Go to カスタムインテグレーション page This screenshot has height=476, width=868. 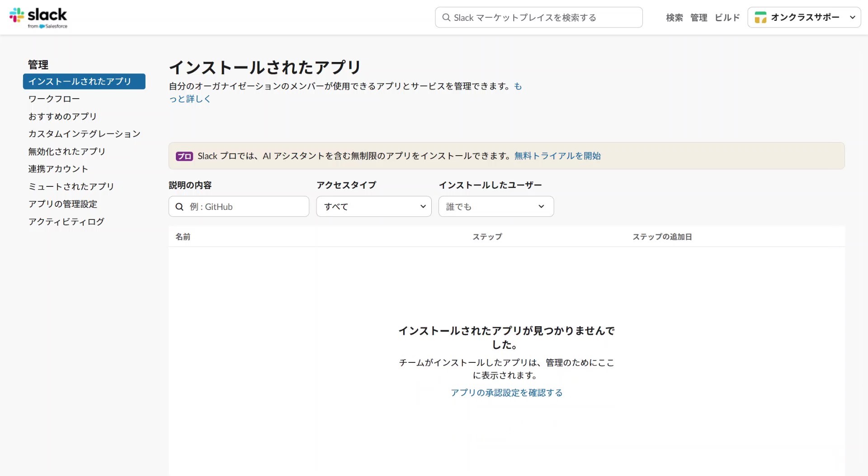click(x=84, y=134)
